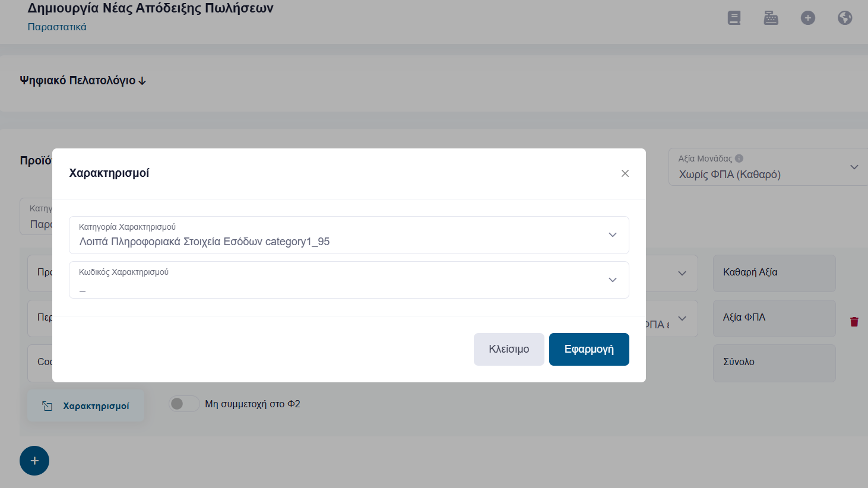Click the Σύνολο field

(774, 363)
